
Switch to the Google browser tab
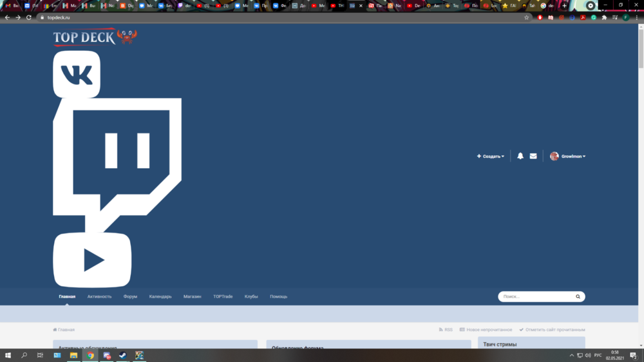click(x=548, y=6)
